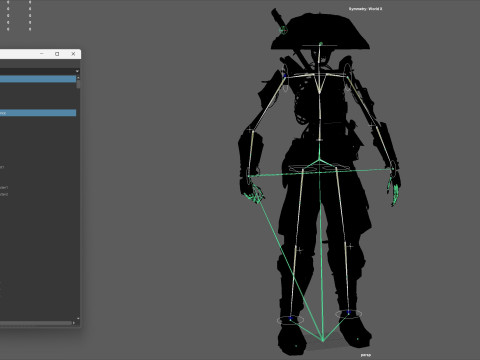Select the wrist control on the viewer-left hand

(x=249, y=176)
